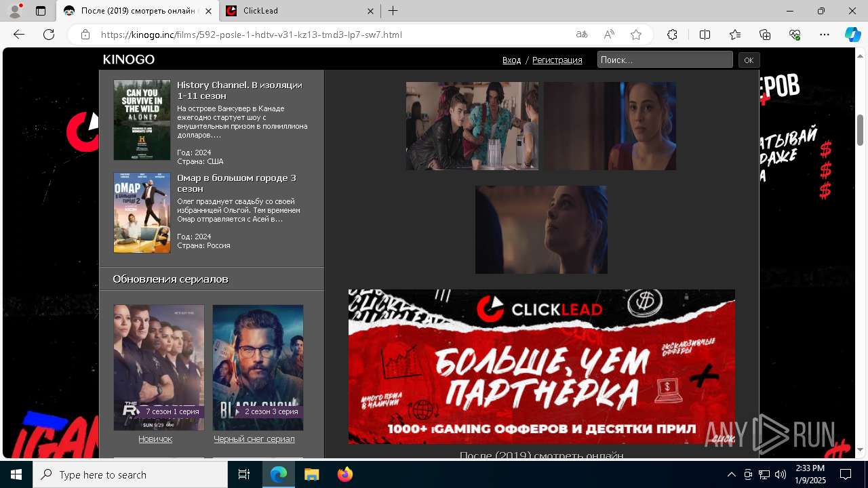The width and height of the screenshot is (868, 488).
Task: Open the Windows Start menu
Action: (x=16, y=474)
